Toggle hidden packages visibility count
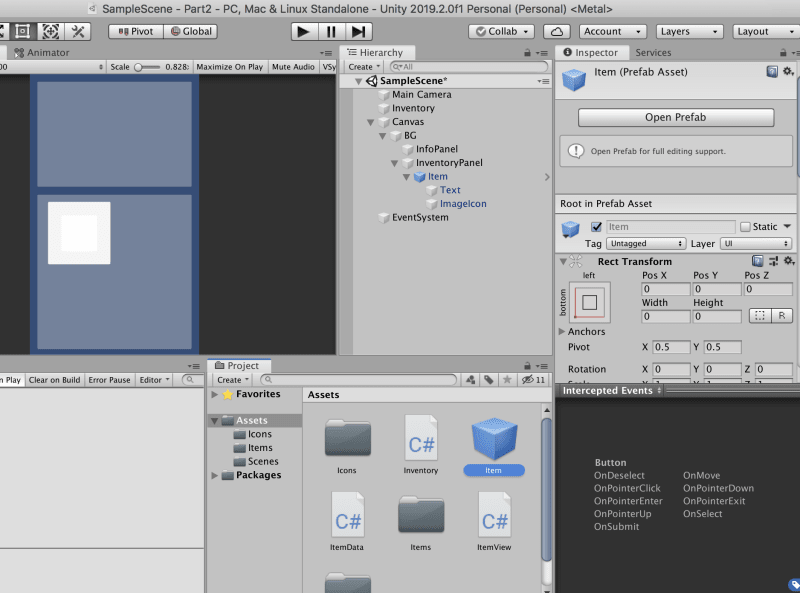 533,380
